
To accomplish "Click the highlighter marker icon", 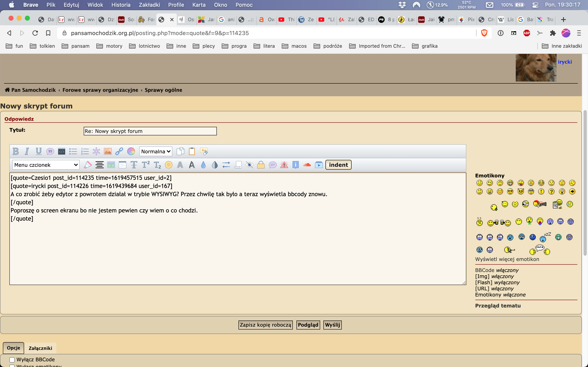I will tap(88, 165).
